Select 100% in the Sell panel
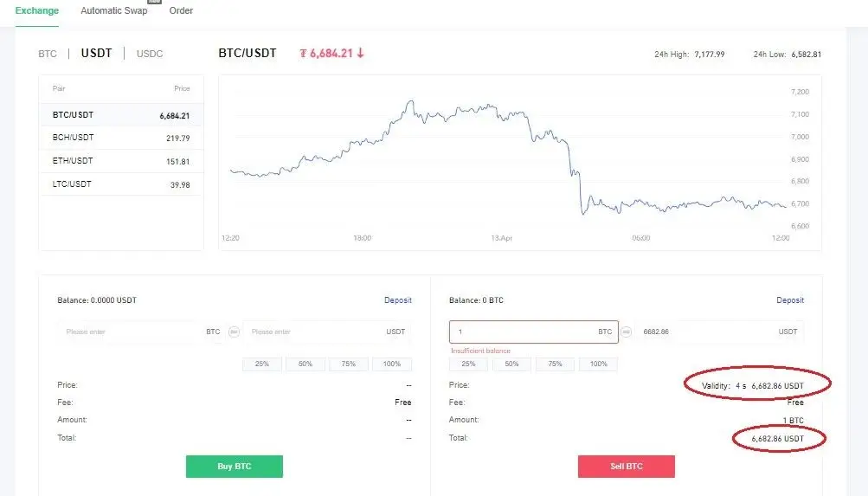This screenshot has width=868, height=496. click(x=599, y=364)
